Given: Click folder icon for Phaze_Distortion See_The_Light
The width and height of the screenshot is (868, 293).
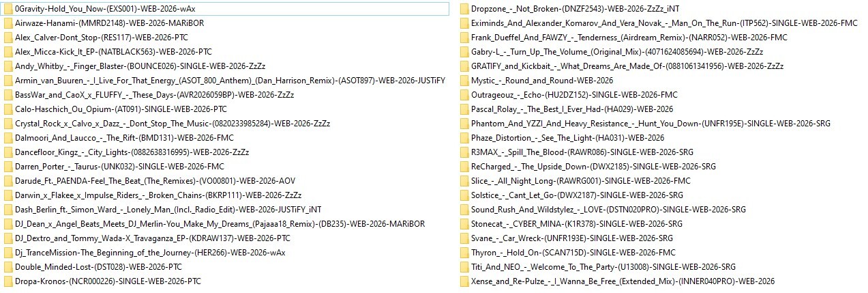Looking at the screenshot, I should coord(464,138).
